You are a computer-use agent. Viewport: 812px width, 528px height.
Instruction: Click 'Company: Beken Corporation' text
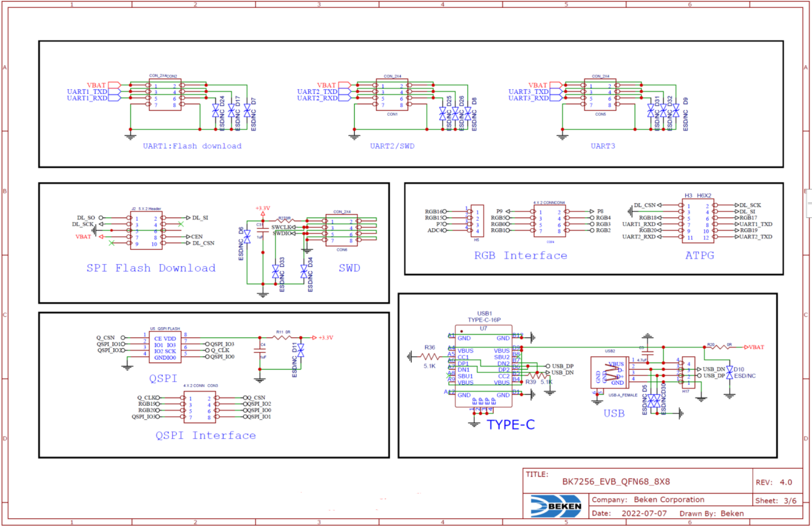pos(648,500)
